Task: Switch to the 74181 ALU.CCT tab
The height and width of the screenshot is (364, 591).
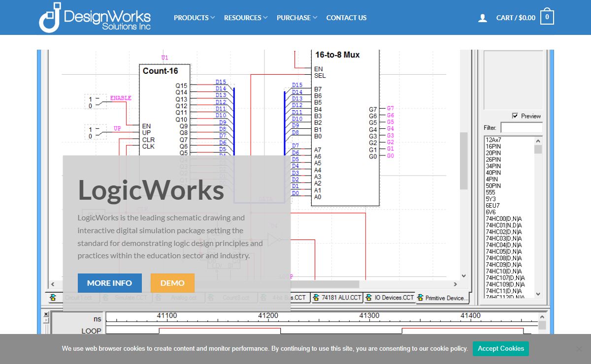Action: [x=337, y=298]
